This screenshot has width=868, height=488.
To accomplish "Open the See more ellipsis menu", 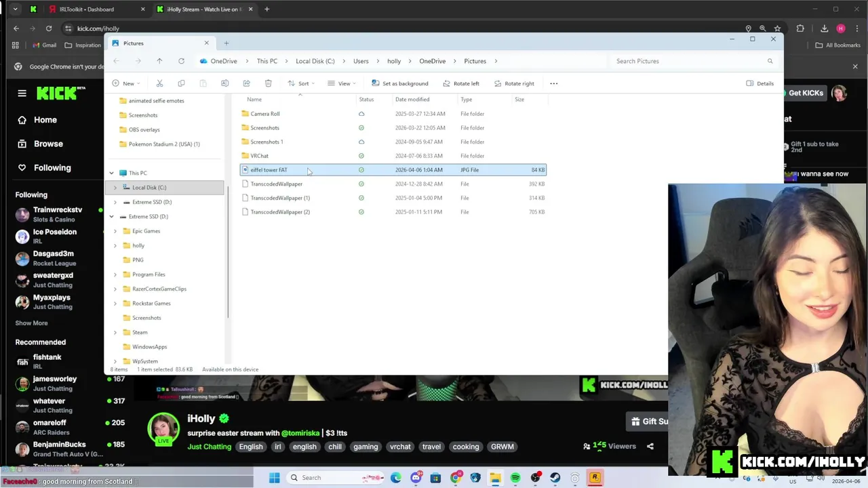I will 553,83.
